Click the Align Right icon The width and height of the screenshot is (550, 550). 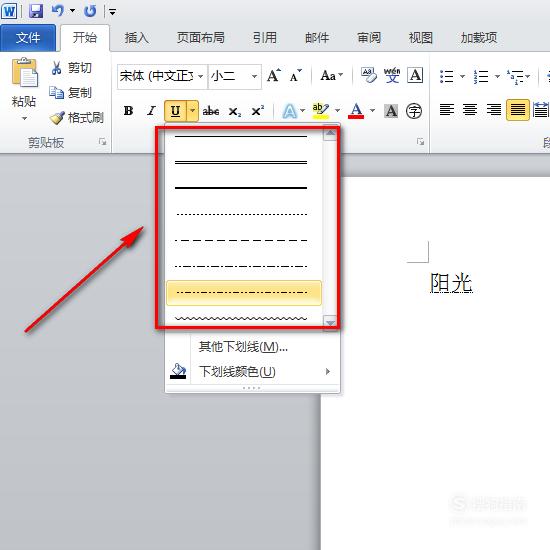[494, 110]
